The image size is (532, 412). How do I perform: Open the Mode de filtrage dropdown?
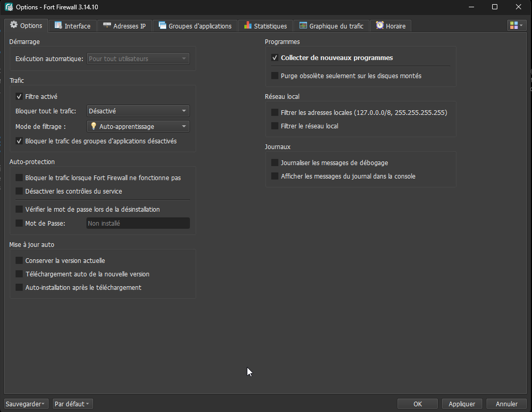(x=138, y=126)
